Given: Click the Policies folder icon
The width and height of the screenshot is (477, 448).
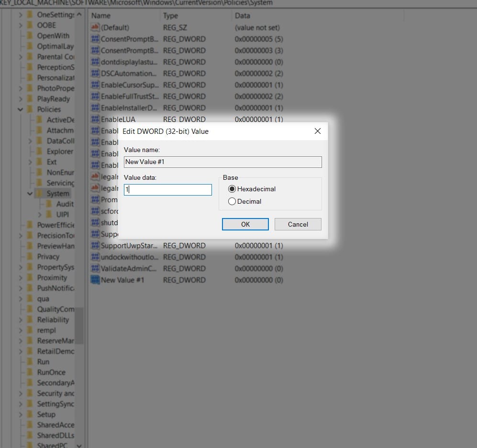Looking at the screenshot, I should [30, 109].
